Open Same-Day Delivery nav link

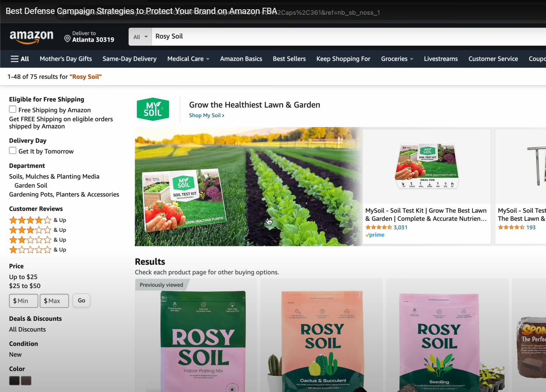(130, 59)
